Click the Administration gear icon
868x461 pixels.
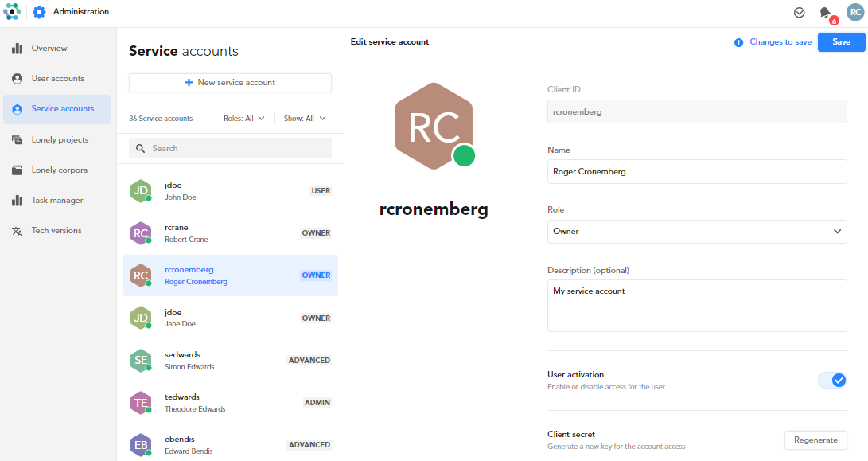click(39, 12)
